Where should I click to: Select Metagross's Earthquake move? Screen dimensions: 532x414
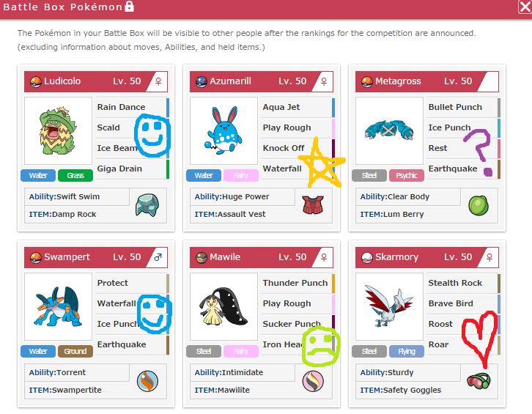click(x=463, y=169)
